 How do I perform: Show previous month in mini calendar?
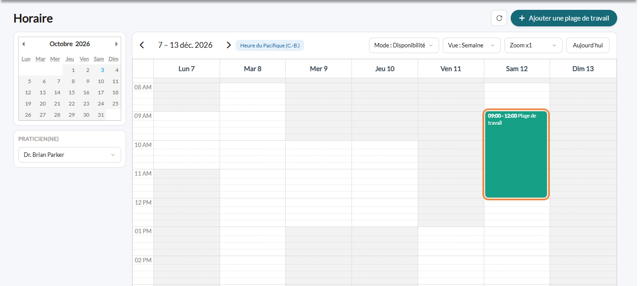23,44
